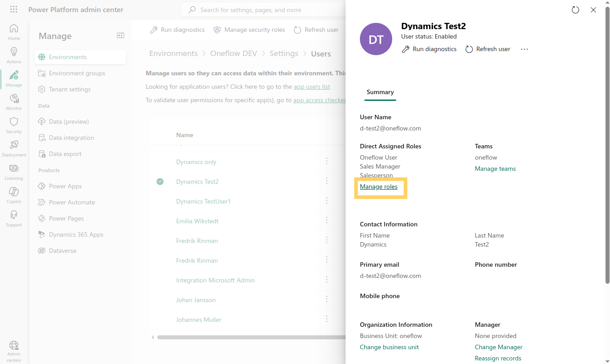
Task: Sort by the Name column header
Action: click(185, 135)
